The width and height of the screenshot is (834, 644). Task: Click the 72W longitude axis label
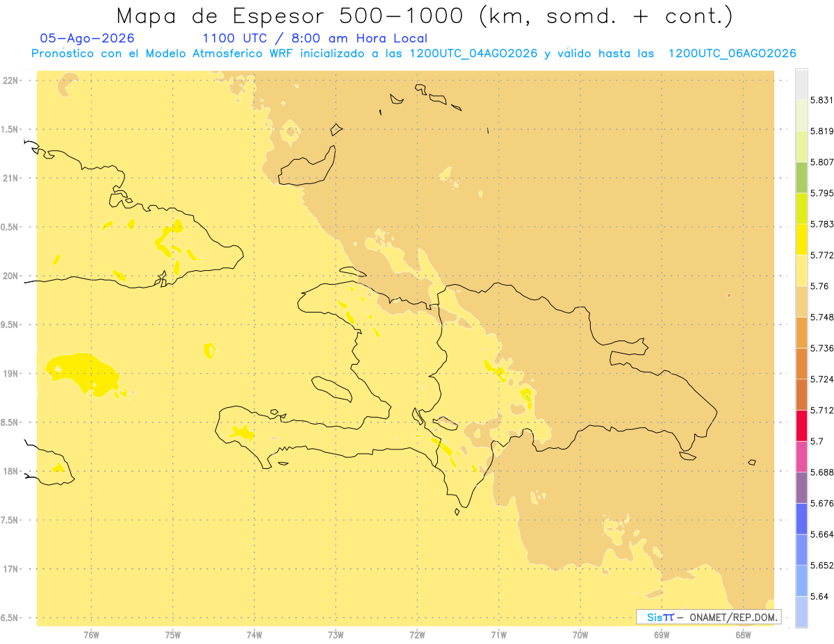[x=417, y=635]
